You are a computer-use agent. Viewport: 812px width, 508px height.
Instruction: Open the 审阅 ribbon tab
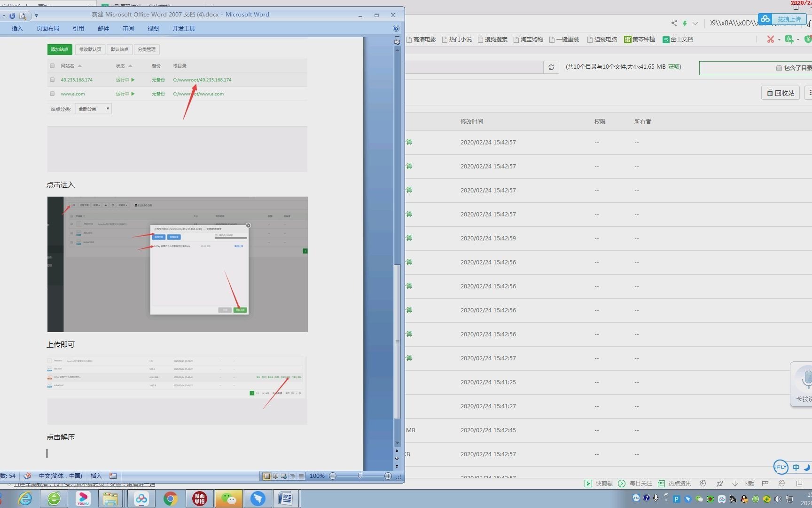(128, 28)
